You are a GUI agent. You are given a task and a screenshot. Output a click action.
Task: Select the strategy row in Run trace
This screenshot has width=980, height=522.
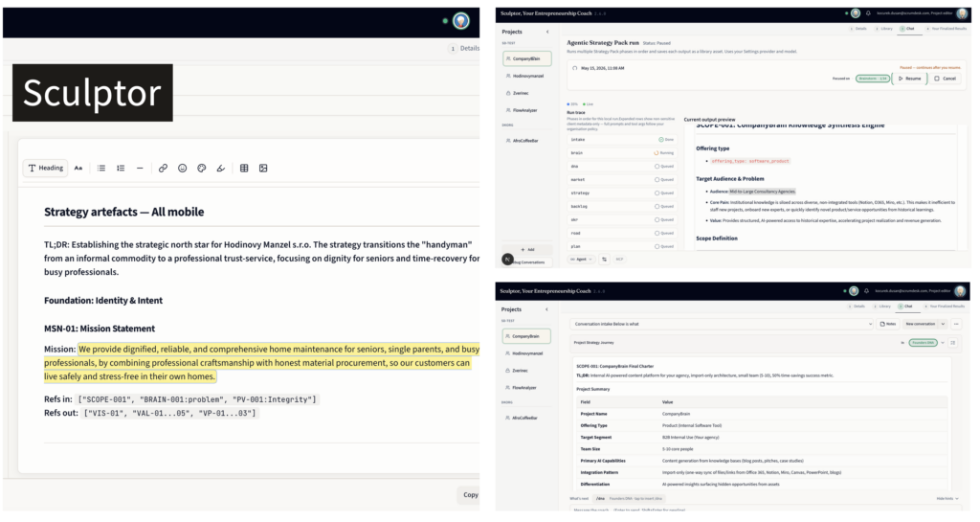tap(622, 193)
